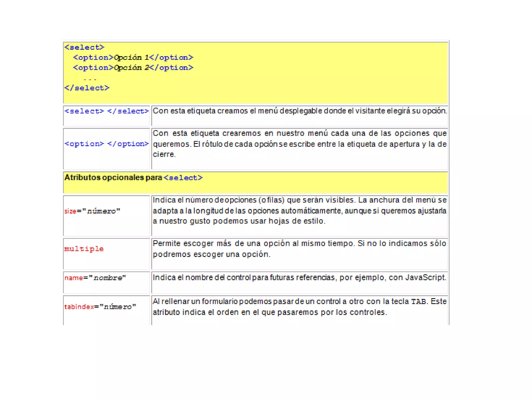Click the blue <select> tag in yellow heading
532x399 pixels.
click(x=183, y=178)
